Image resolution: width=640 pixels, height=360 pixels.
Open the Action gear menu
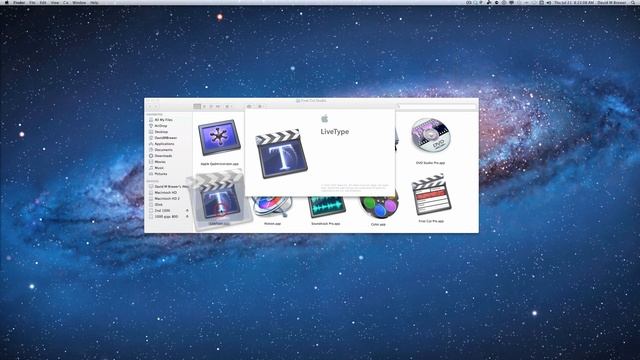click(260, 107)
